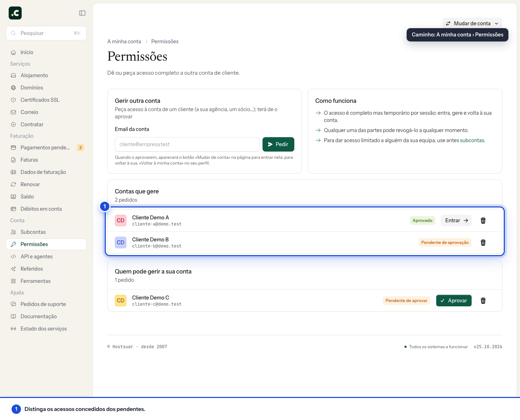The width and height of the screenshot is (520, 420).
Task: Open Débitos em conta
Action: [x=46, y=209]
